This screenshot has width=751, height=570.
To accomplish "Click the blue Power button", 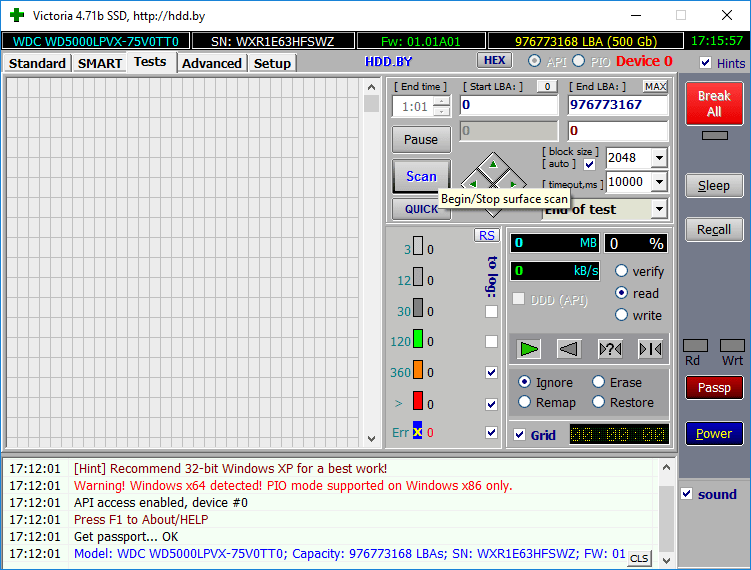I will [714, 433].
